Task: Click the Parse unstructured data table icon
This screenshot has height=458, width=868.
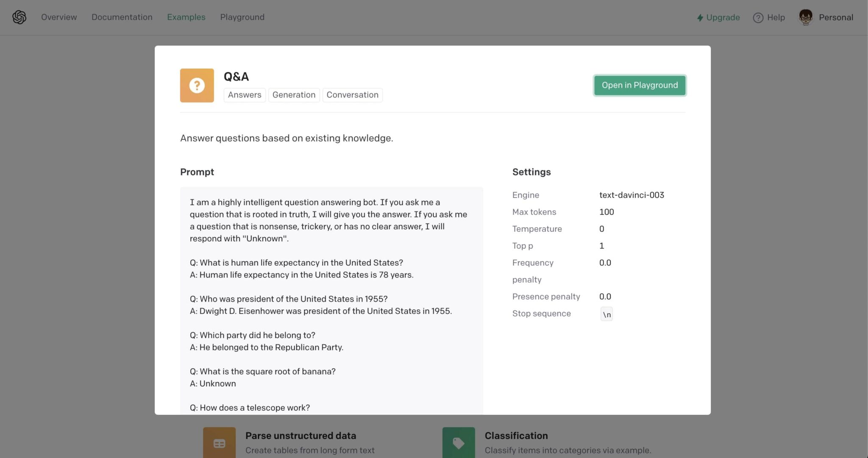Action: click(219, 443)
